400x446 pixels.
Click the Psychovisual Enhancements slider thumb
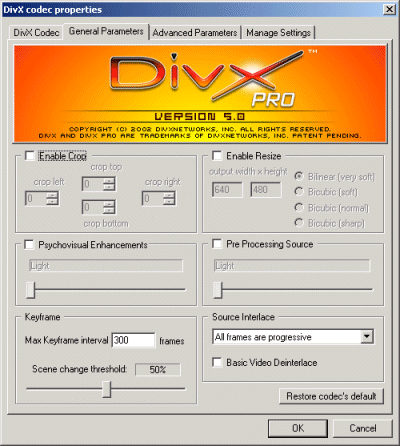(x=30, y=290)
